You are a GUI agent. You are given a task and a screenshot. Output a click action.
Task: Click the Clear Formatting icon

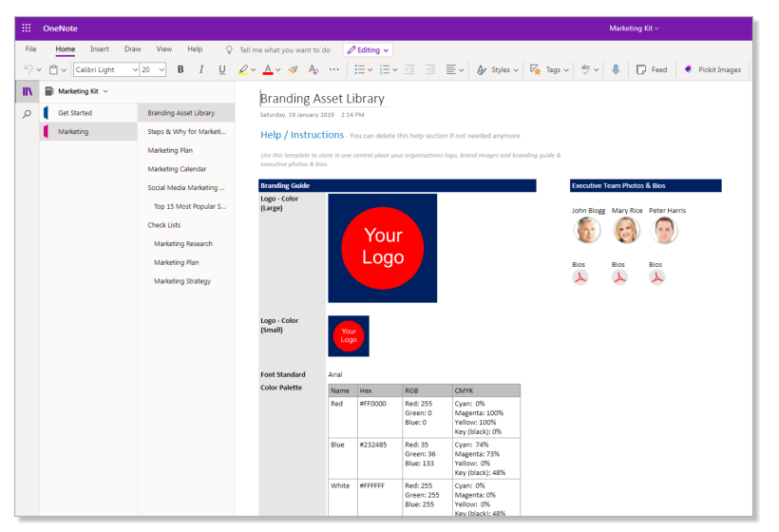313,69
